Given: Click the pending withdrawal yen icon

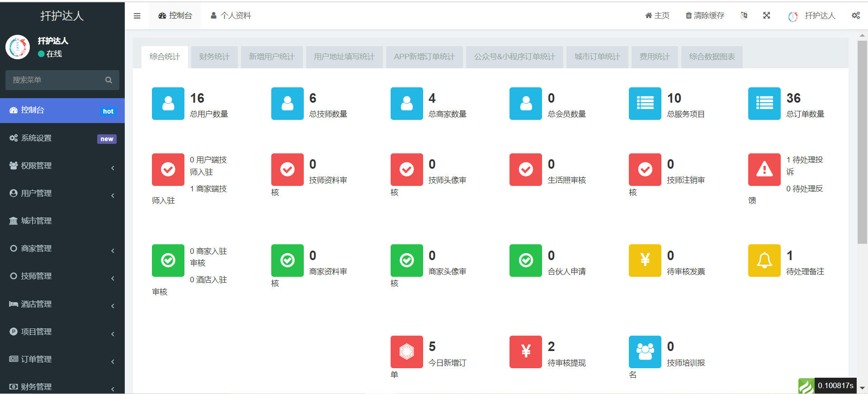Looking at the screenshot, I should (x=525, y=351).
